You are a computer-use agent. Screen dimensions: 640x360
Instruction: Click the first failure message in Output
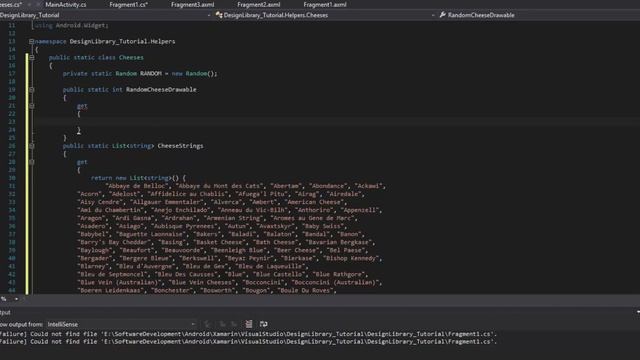click(248, 334)
